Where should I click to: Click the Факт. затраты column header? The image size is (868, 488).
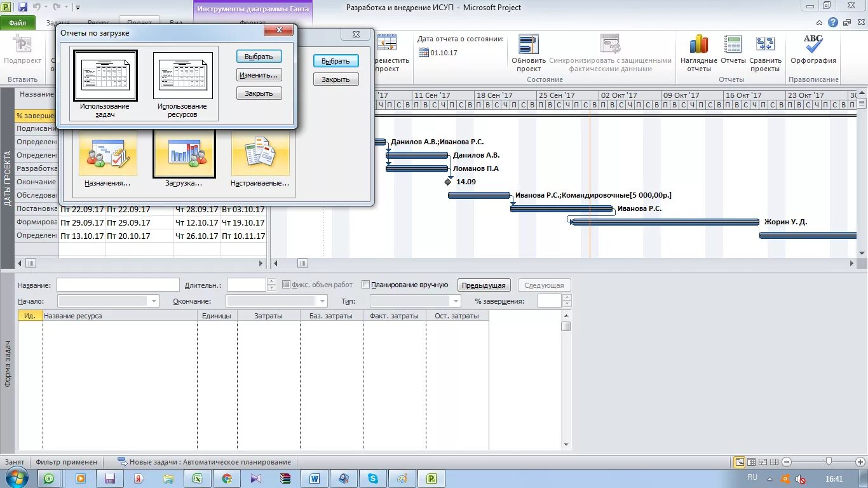(394, 316)
